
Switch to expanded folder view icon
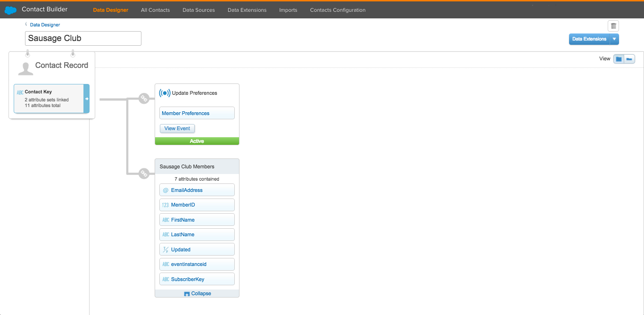[x=619, y=59]
